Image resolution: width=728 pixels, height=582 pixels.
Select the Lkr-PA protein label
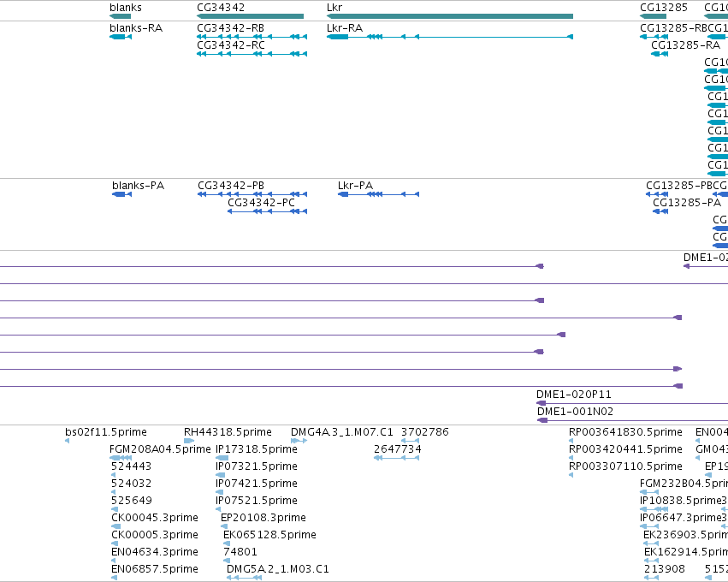(356, 186)
